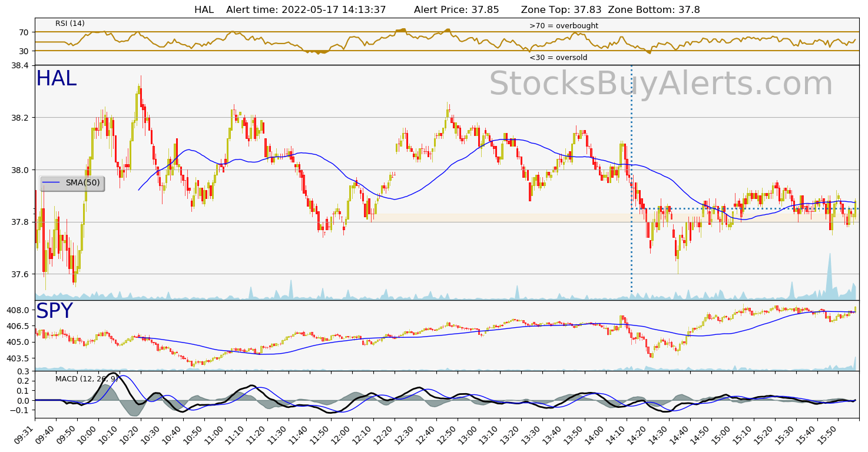Click the 37.8 price axis label
868x452 pixels.
pos(19,222)
